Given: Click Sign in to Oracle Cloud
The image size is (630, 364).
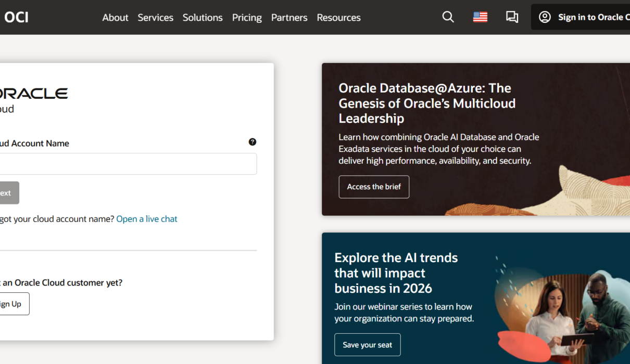Looking at the screenshot, I should point(588,17).
